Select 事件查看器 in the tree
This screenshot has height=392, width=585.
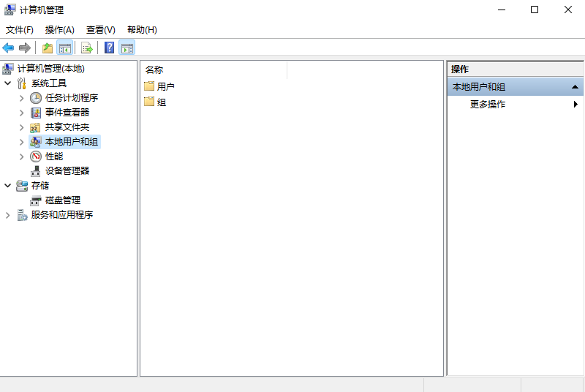[x=67, y=113]
